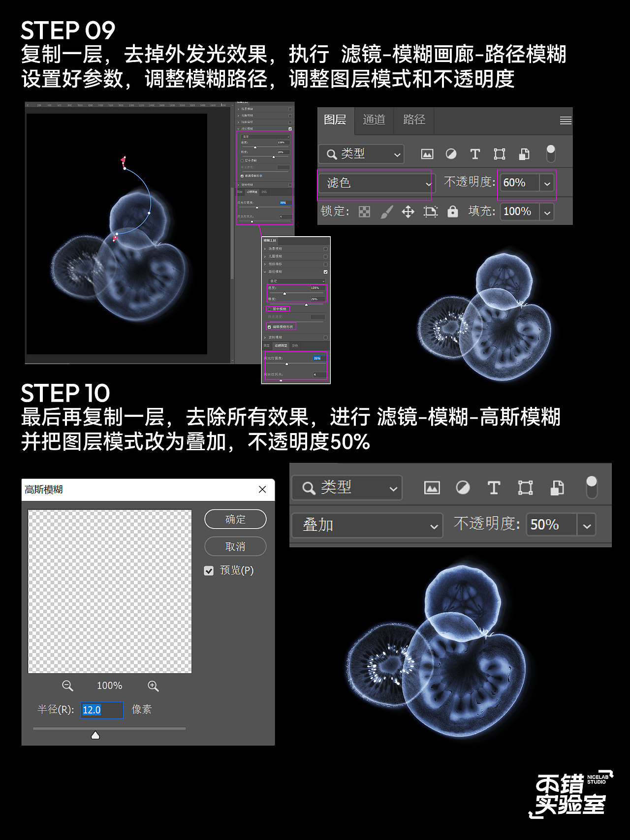The height and width of the screenshot is (840, 630).
Task: Open the 类型 filter dropdown in the Step 09 panel
Action: point(361,154)
